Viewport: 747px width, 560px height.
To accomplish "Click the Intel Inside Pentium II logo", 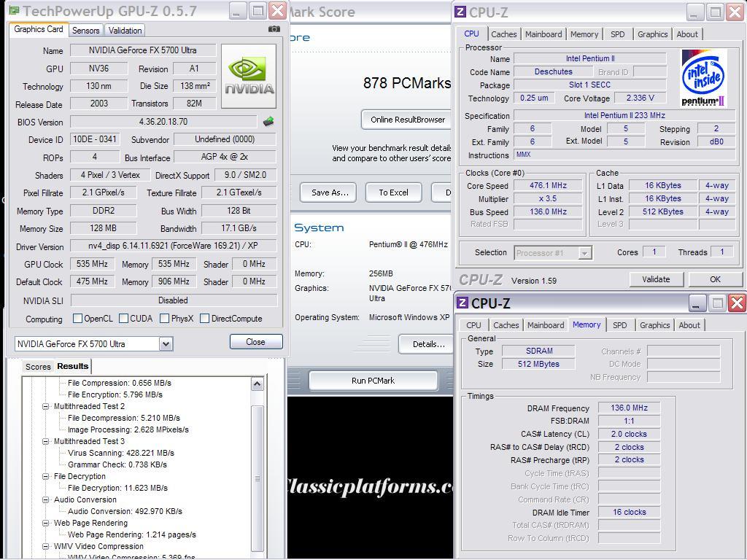I will tap(703, 77).
